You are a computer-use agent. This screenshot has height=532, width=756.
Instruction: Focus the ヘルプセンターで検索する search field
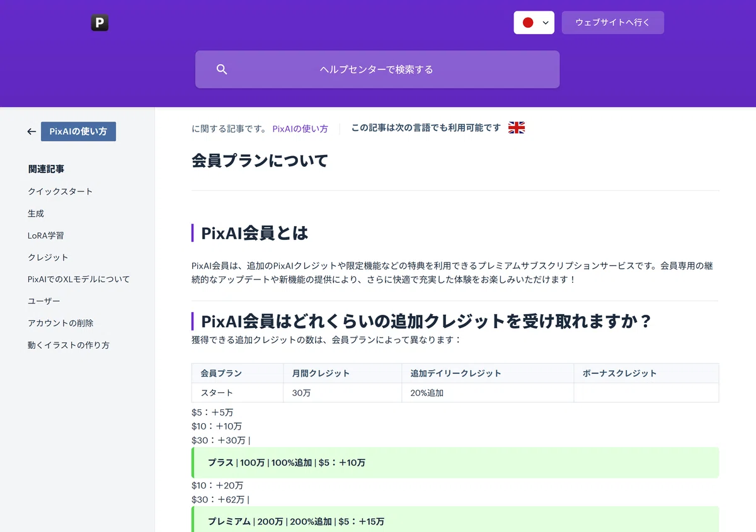tap(377, 69)
